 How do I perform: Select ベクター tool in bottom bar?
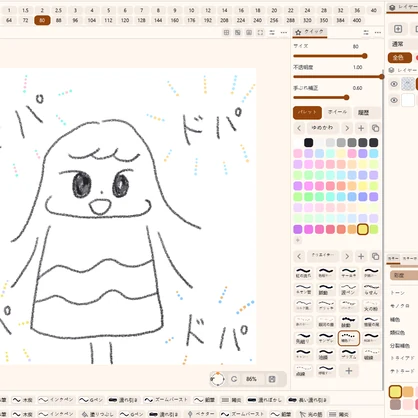200,414
